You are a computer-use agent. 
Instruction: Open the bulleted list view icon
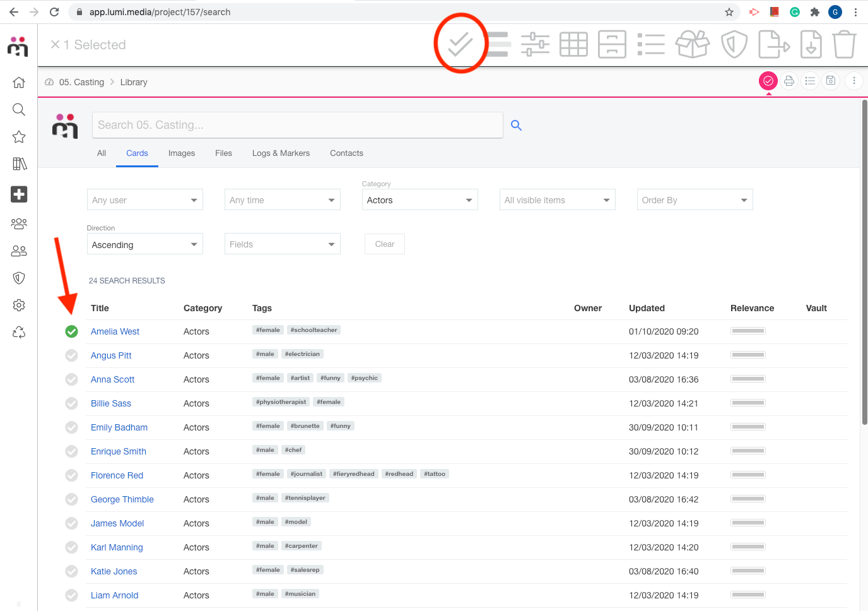pyautogui.click(x=651, y=44)
